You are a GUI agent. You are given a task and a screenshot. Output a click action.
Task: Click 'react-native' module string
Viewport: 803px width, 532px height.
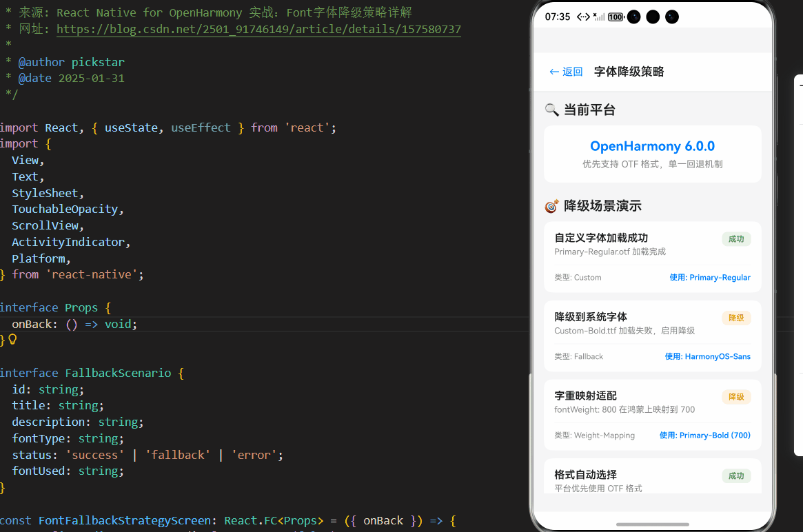click(92, 274)
